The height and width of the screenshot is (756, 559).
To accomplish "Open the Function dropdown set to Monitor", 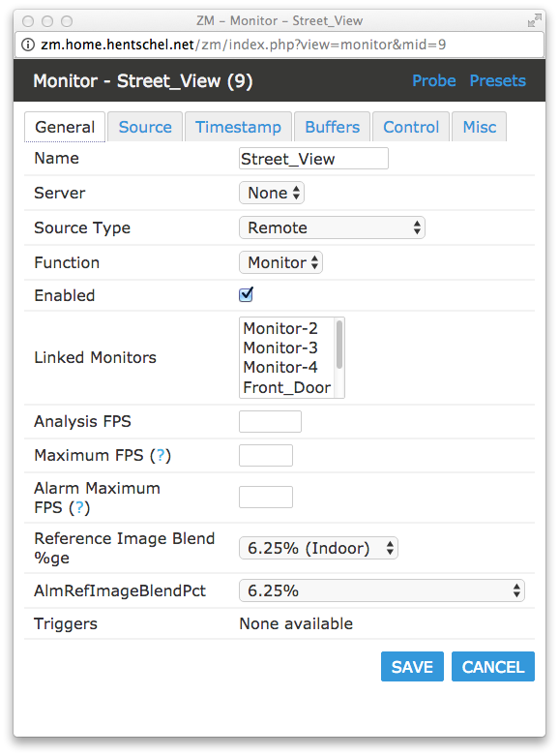I will point(280,262).
